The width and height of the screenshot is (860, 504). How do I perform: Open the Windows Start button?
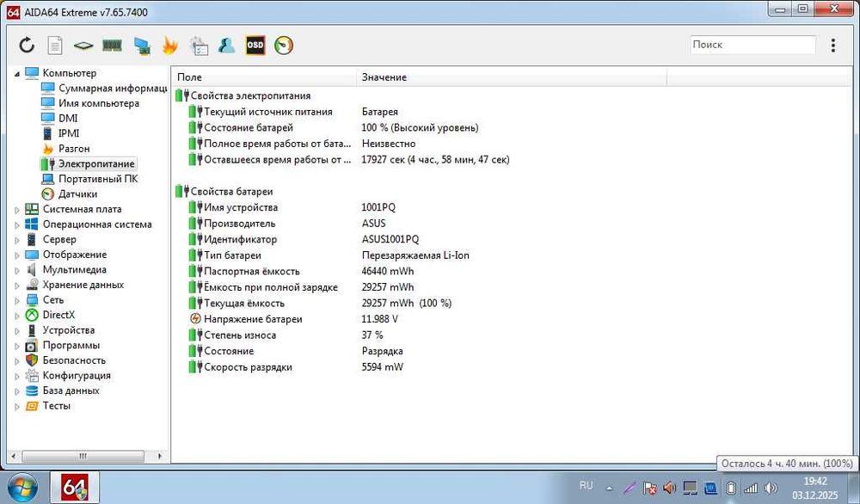(x=22, y=488)
